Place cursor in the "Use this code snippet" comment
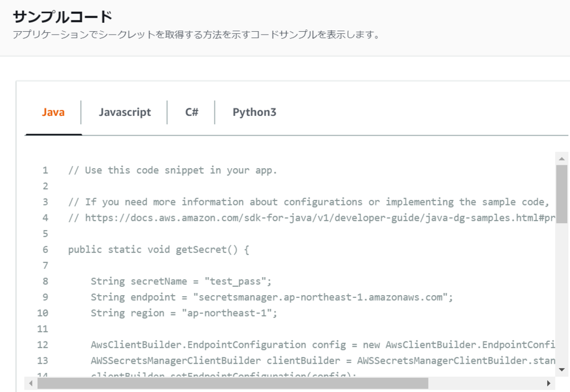Image resolution: width=570 pixels, height=392 pixels. click(173, 170)
